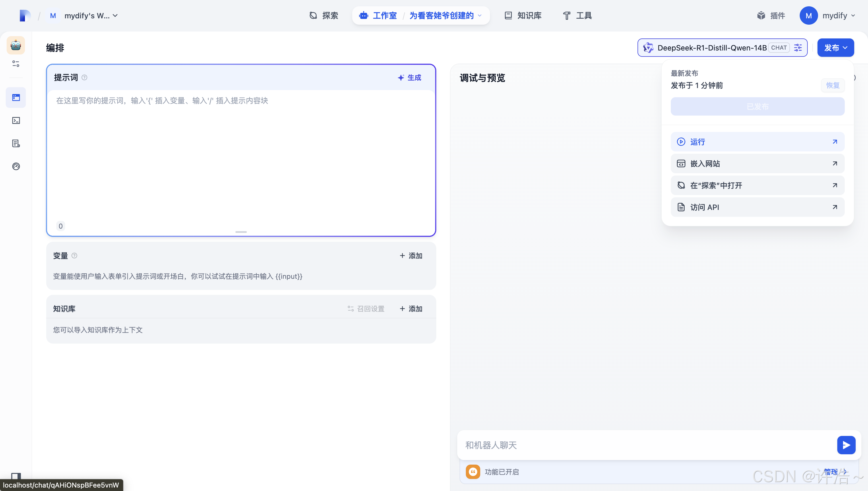
Task: Open logs and annotations sidebar icon
Action: 16,143
